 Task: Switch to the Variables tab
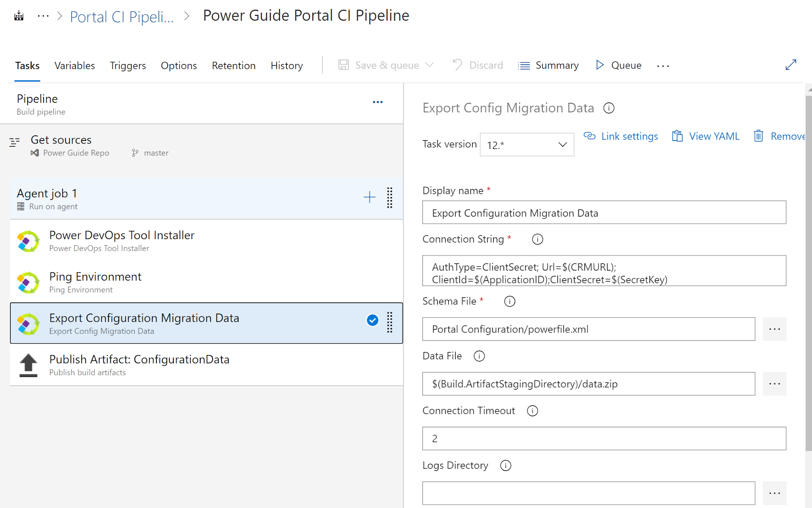pyautogui.click(x=75, y=65)
